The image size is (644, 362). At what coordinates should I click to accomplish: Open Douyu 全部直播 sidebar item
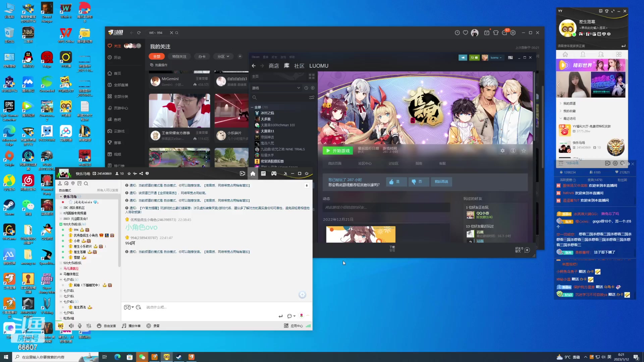pos(118,85)
